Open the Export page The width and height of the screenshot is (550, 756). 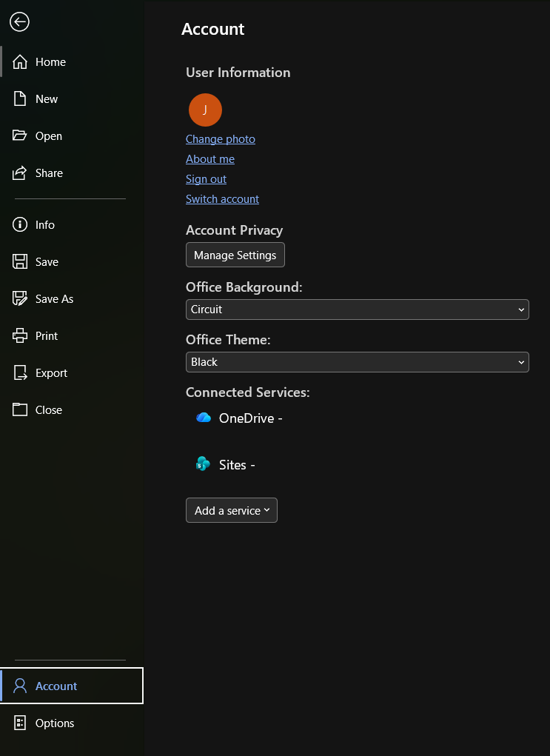pyautogui.click(x=72, y=372)
